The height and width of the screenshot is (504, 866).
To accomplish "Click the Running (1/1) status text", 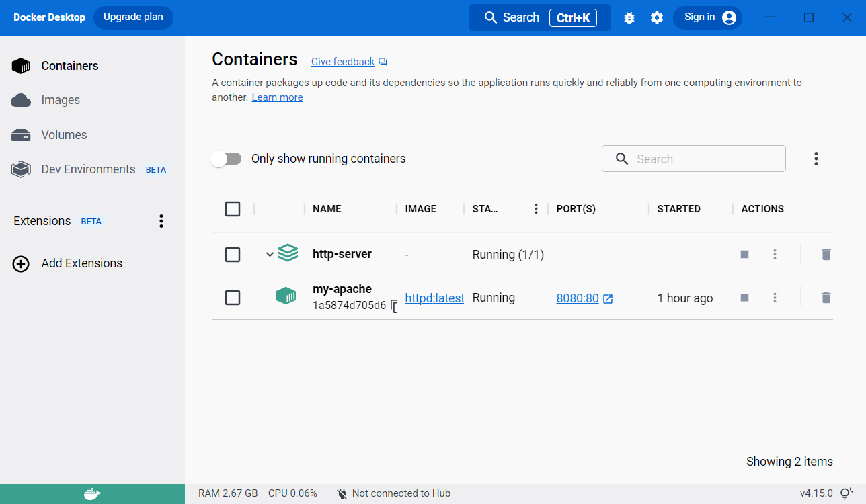I will [508, 255].
